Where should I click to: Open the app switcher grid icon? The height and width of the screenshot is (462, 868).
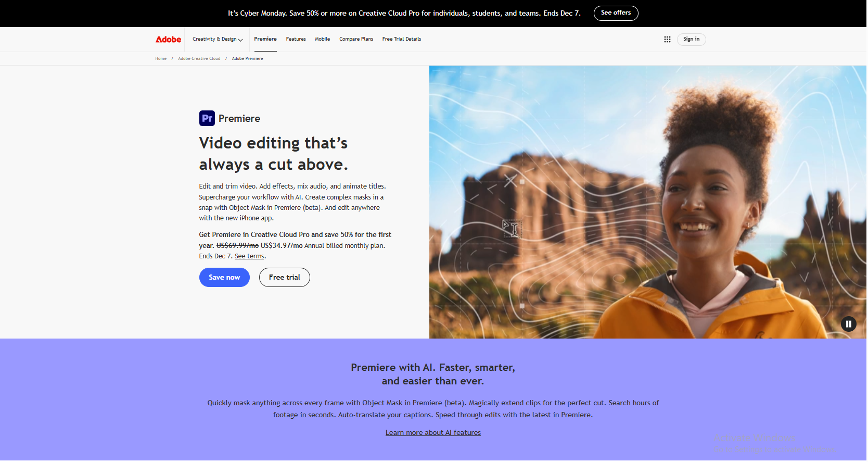point(667,40)
